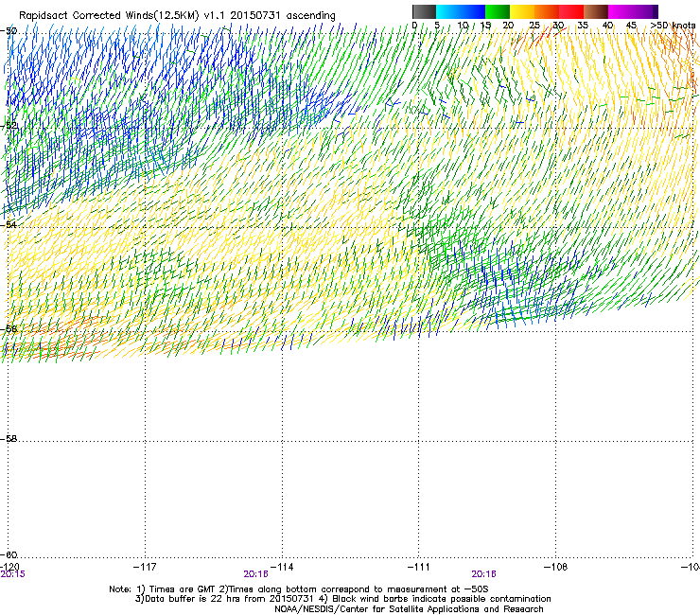This screenshot has height=615, width=700.
Task: Click the -108 longitude axis label
Action: tap(556, 567)
